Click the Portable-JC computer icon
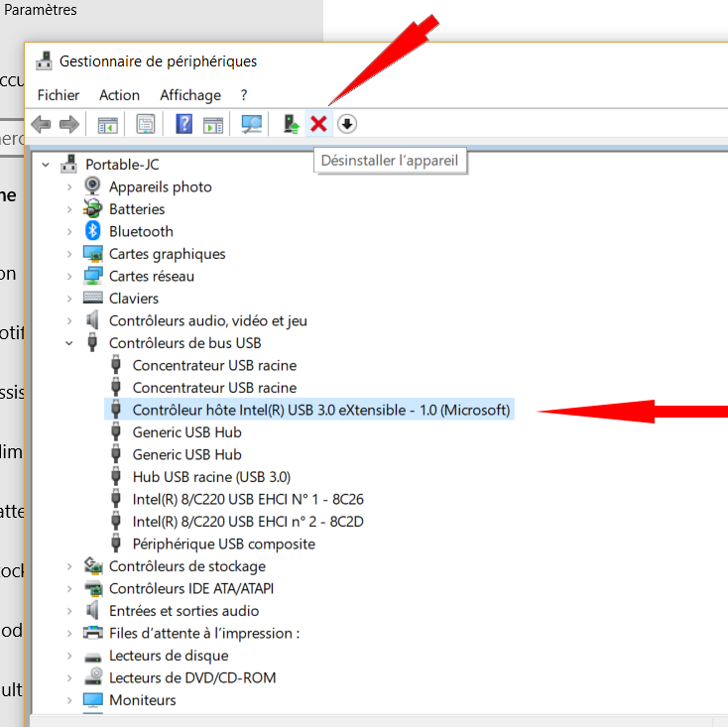 68,164
